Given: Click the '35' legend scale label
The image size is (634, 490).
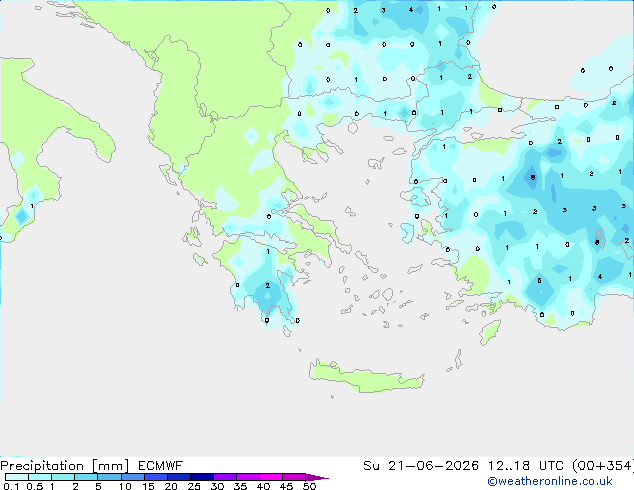Looking at the screenshot, I should pos(241,486).
